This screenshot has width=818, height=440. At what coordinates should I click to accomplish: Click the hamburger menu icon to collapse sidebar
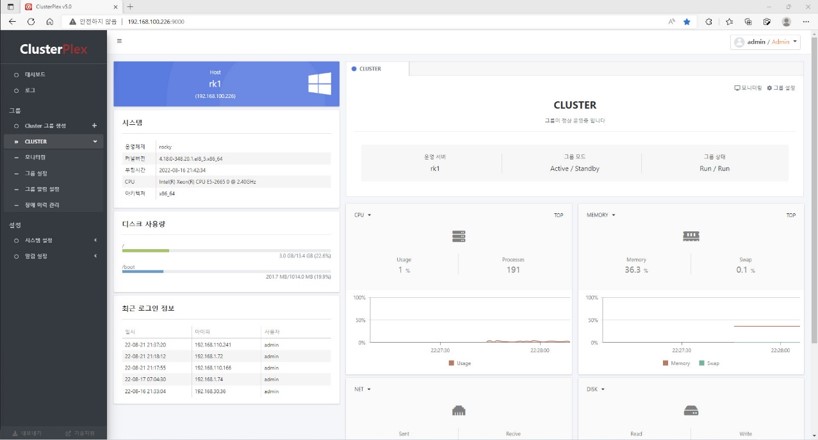119,41
